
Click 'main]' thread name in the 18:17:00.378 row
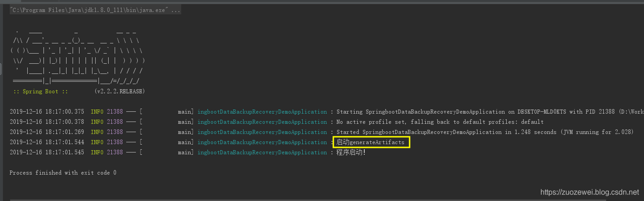click(x=186, y=122)
